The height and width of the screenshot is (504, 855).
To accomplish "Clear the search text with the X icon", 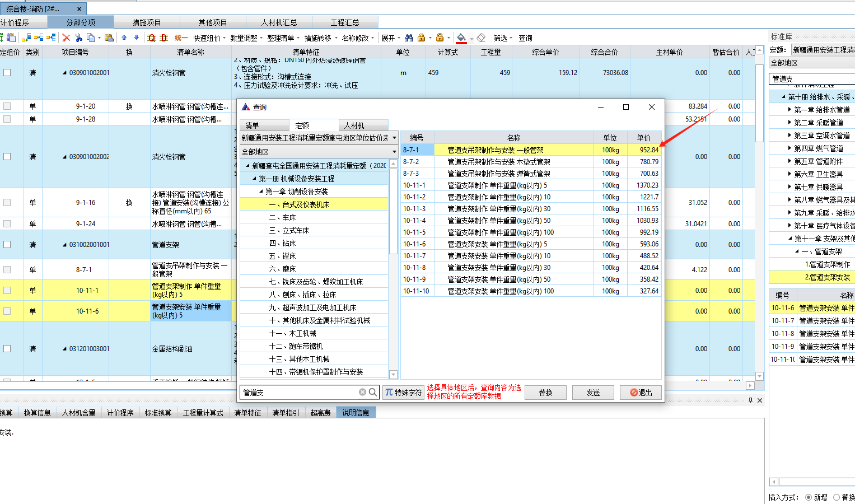I will point(362,392).
